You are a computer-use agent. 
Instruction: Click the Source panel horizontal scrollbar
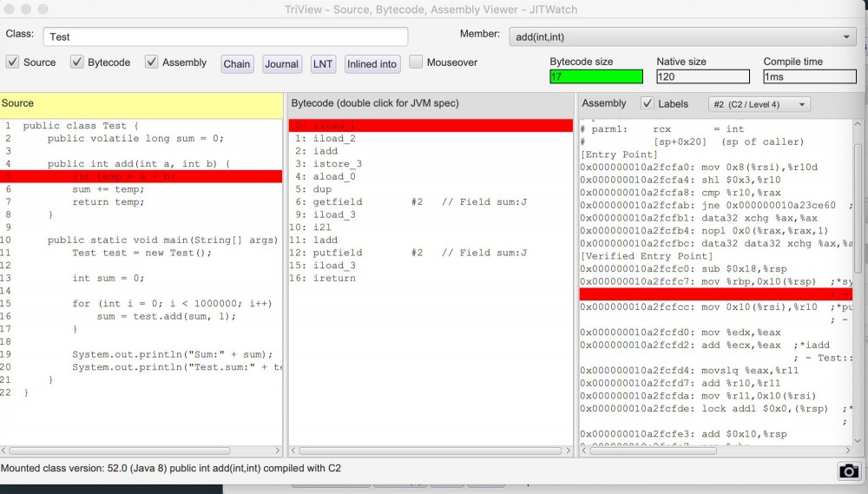coord(119,451)
